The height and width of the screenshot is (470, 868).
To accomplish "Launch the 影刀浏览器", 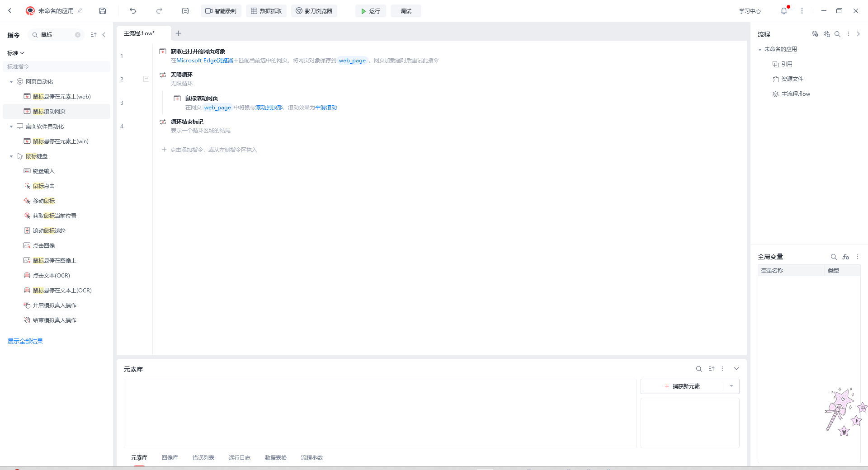I will (x=314, y=11).
